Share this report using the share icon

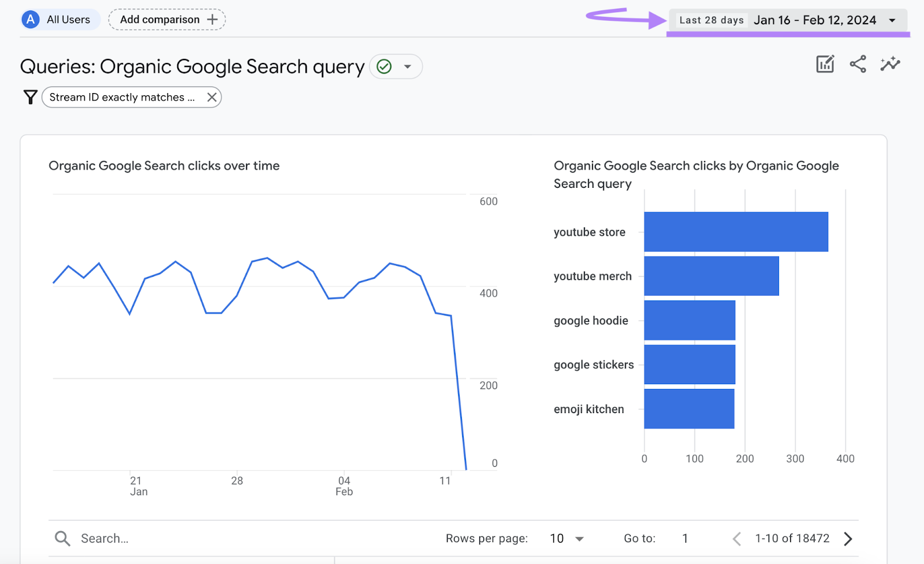click(x=858, y=64)
